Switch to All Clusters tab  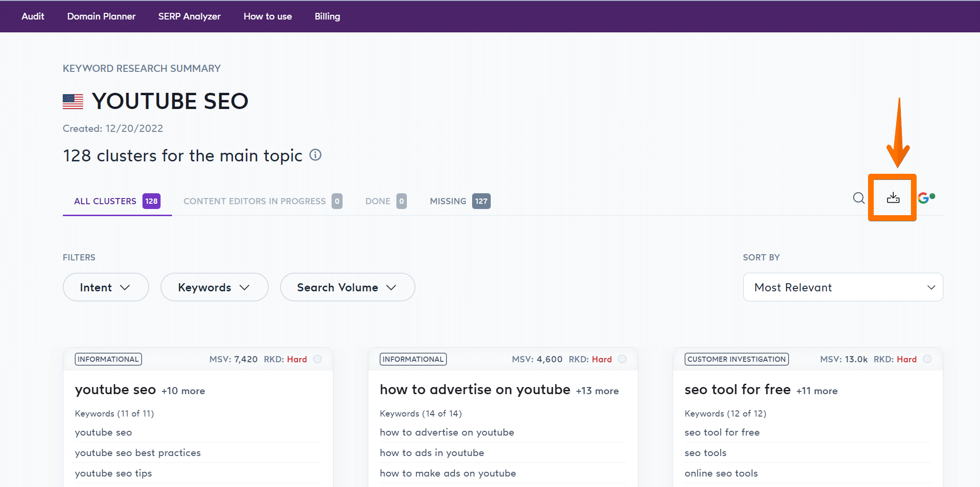117,201
